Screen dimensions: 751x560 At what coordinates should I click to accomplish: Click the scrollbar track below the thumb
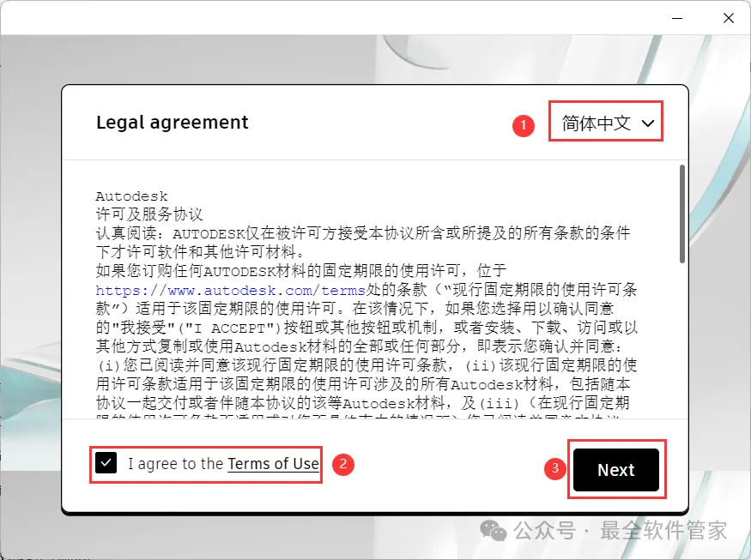click(682, 340)
